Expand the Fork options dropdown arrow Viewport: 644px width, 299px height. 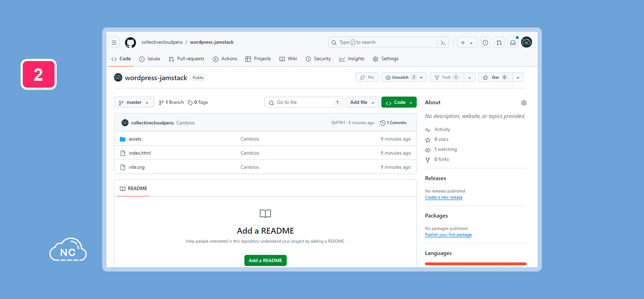[470, 77]
